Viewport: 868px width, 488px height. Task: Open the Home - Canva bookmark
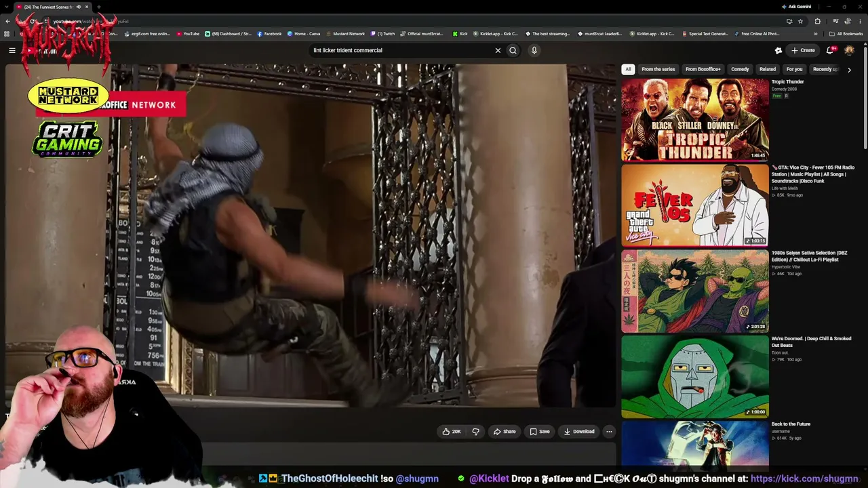click(304, 34)
